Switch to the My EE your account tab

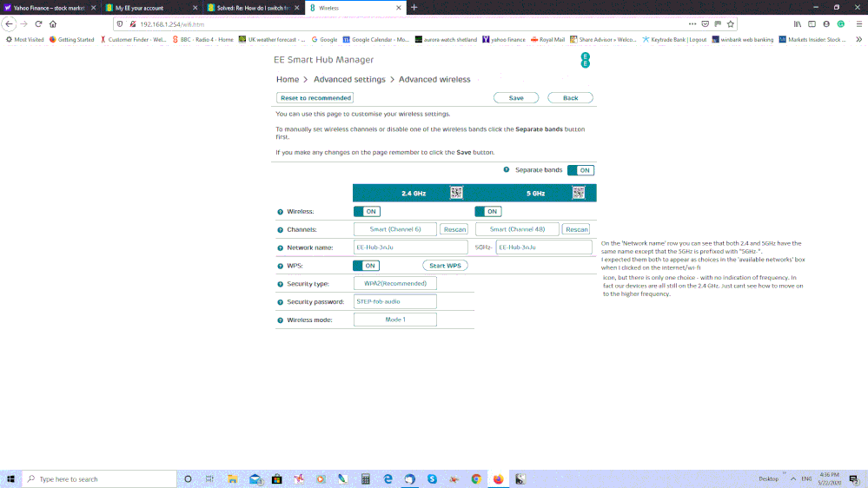151,8
